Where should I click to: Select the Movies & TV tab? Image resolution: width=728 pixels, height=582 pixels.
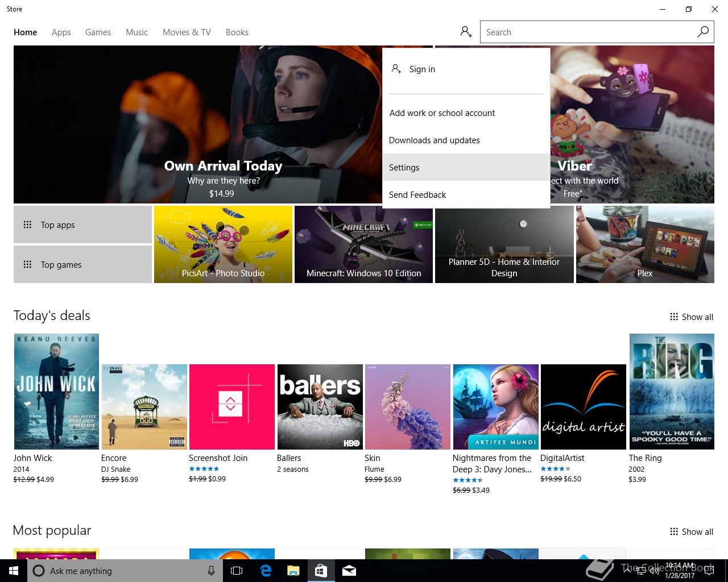click(187, 32)
